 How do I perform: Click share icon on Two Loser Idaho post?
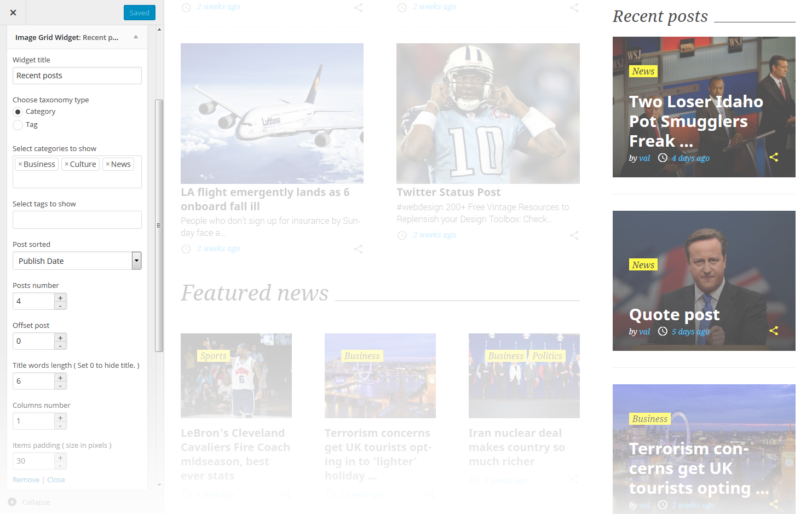[x=773, y=158]
